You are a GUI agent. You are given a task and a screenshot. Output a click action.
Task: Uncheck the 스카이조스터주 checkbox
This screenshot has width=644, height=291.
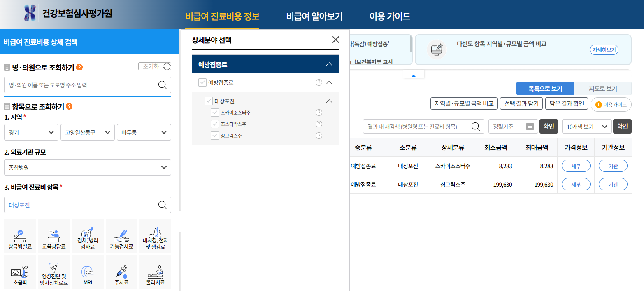(214, 112)
